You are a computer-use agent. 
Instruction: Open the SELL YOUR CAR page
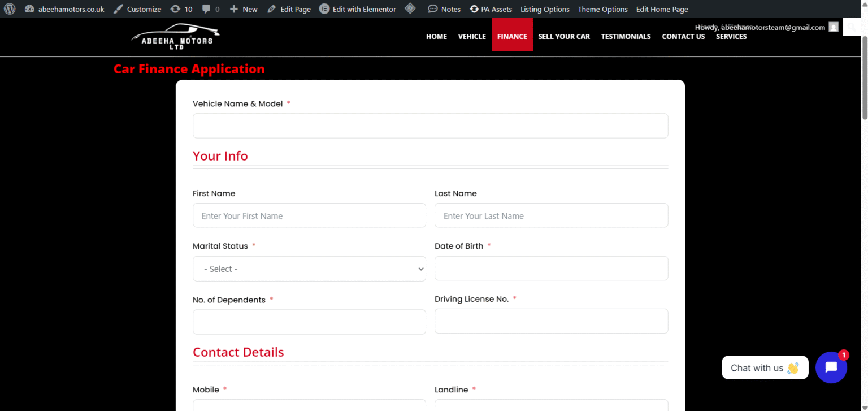[564, 36]
